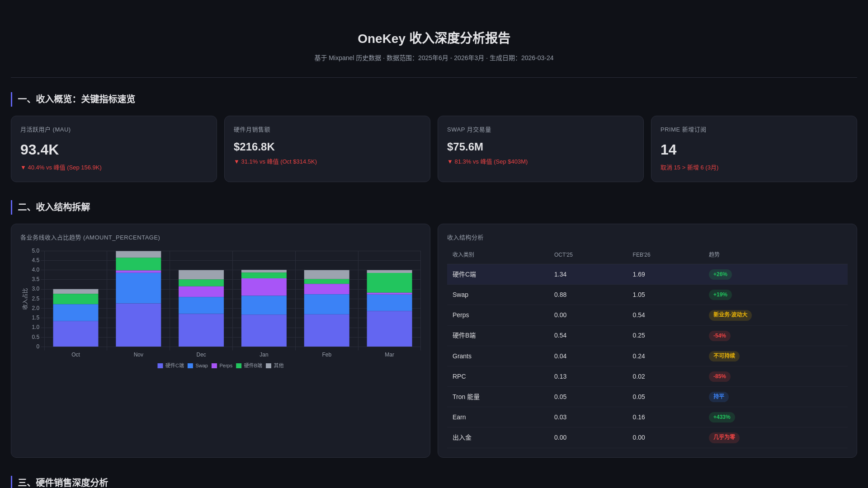The height and width of the screenshot is (488, 868).
Task: Select the Swap table row label
Action: click(x=460, y=295)
